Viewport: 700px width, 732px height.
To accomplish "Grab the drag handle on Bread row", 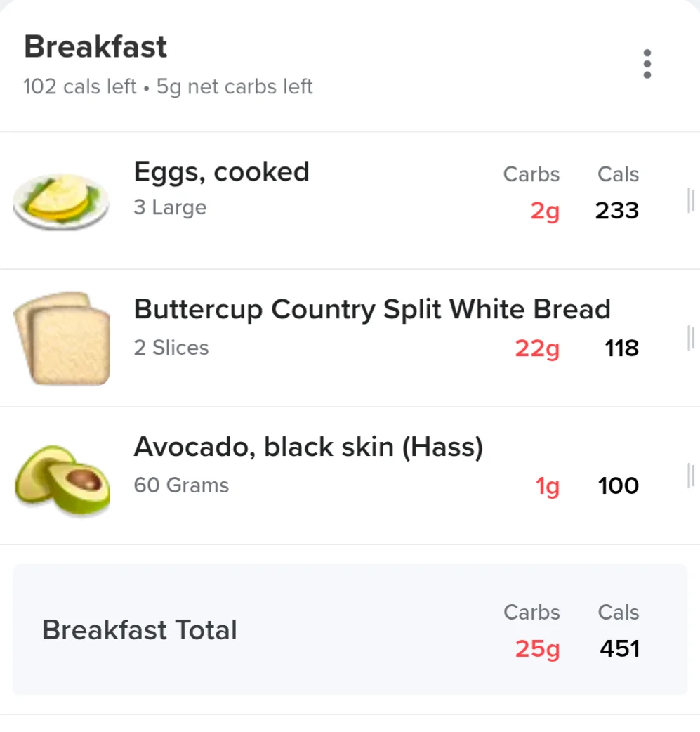I will [x=691, y=338].
